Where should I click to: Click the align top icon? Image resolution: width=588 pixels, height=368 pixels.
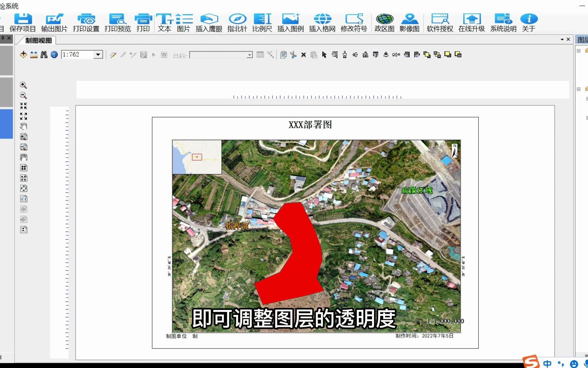point(376,55)
